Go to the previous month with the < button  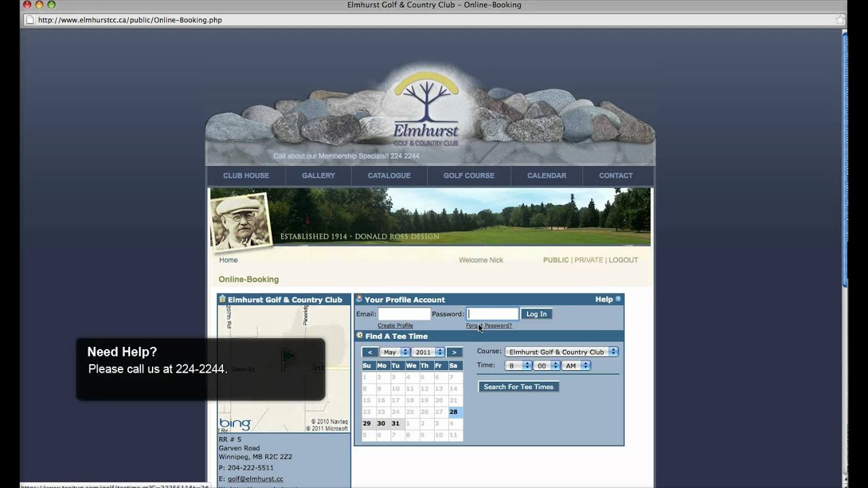coord(370,352)
